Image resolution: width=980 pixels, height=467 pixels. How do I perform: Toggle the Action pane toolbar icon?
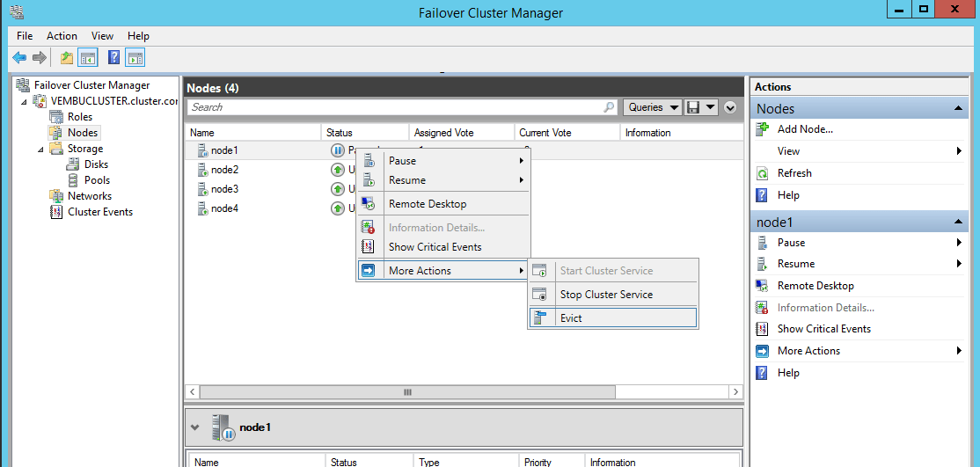(135, 58)
